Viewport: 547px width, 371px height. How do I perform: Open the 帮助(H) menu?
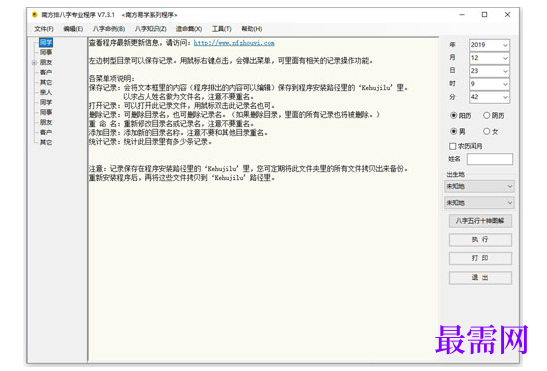(x=252, y=29)
